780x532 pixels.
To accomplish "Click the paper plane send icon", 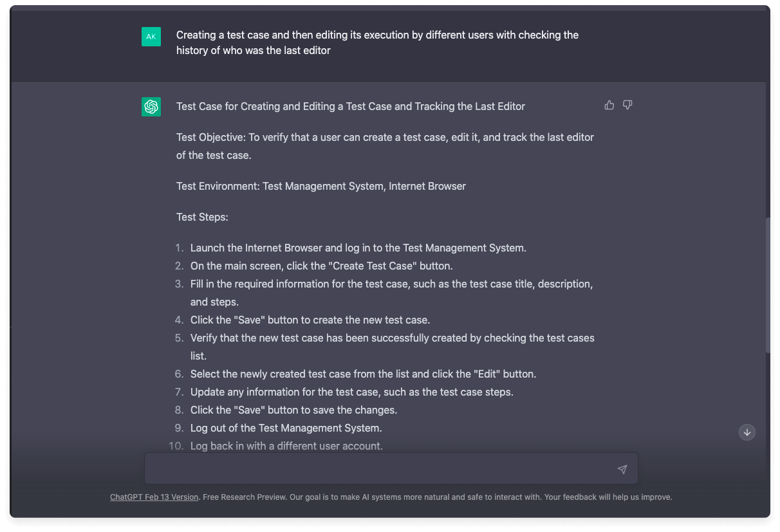I will (x=622, y=470).
